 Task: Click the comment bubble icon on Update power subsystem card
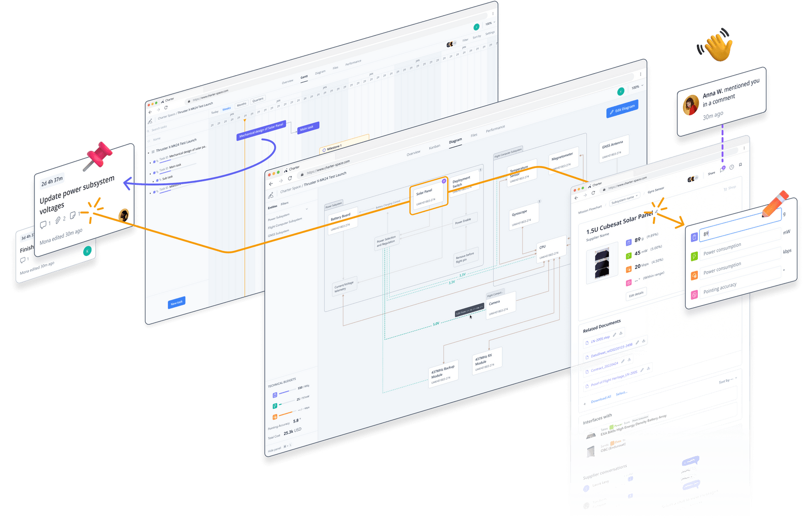point(43,224)
